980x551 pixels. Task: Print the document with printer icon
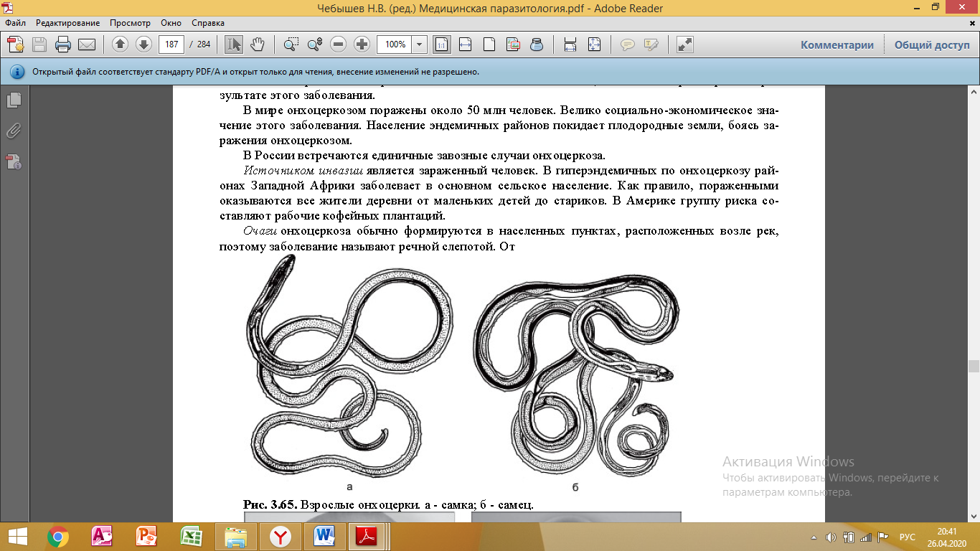pos(62,44)
